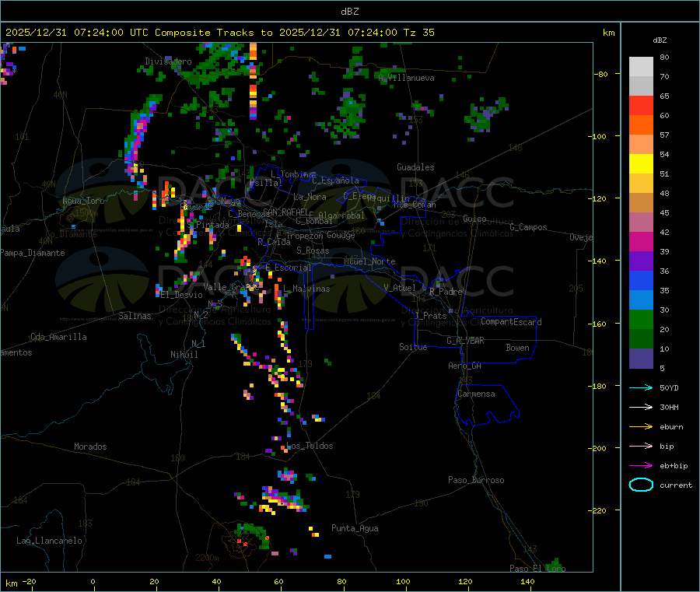Select the red 60-65 dBZ color swatch
The width and height of the screenshot is (700, 592).
pos(641,105)
